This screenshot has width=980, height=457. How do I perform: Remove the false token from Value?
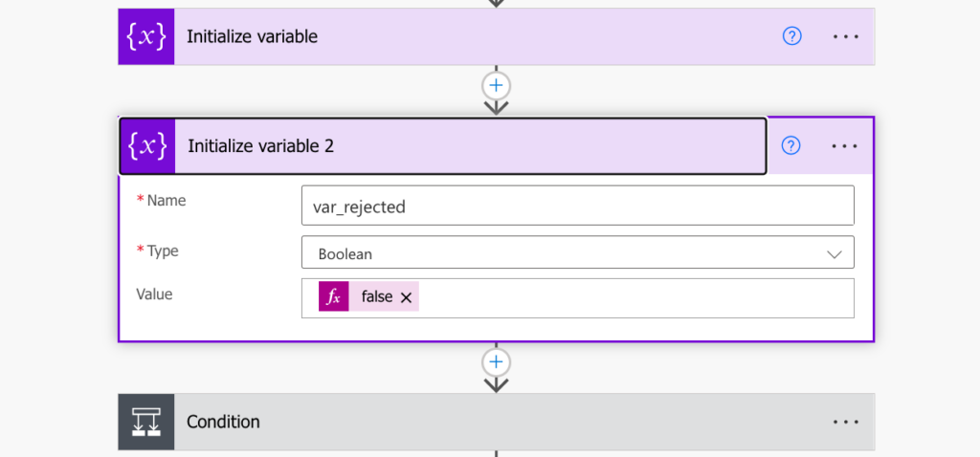[406, 297]
